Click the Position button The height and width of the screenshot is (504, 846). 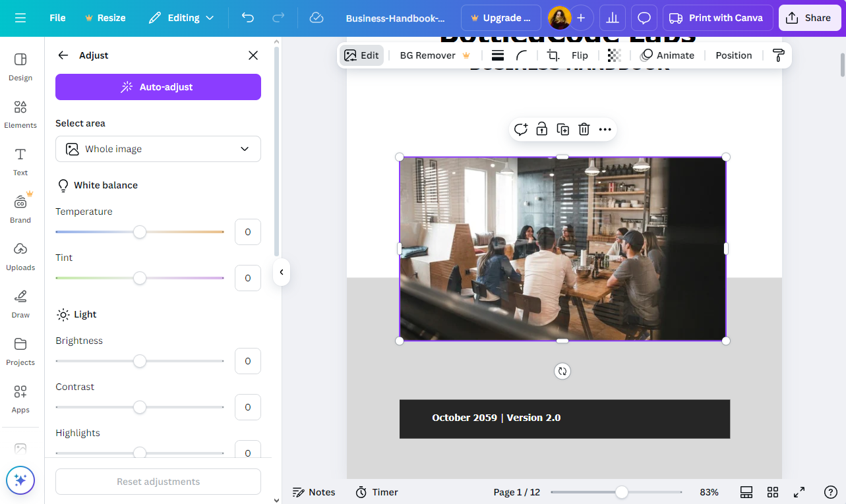[734, 55]
